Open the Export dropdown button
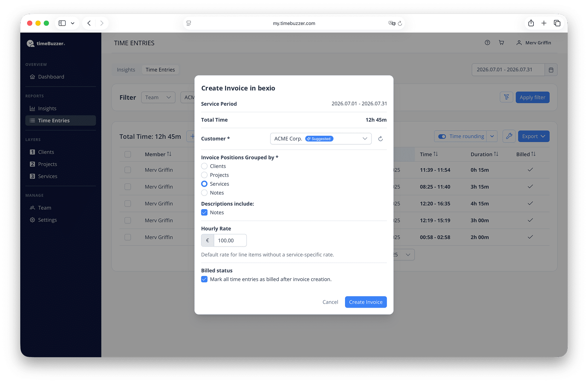This screenshot has width=588, height=384. point(534,136)
